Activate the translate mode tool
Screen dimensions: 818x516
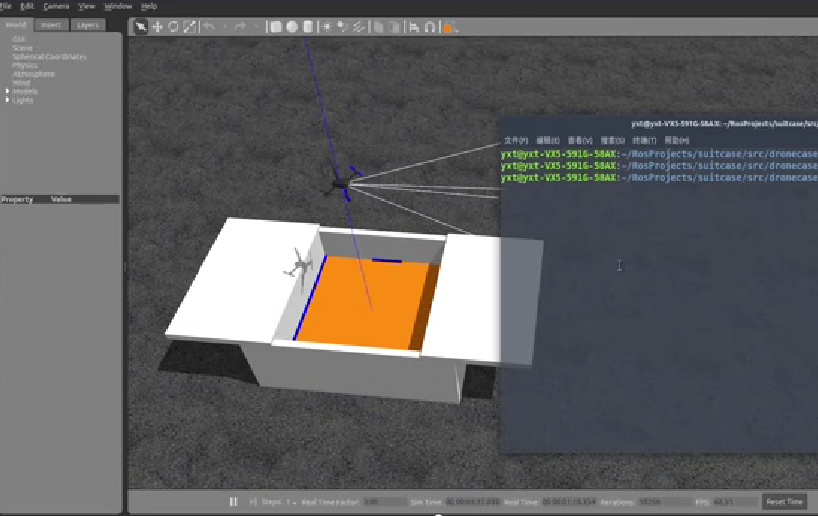(x=157, y=27)
